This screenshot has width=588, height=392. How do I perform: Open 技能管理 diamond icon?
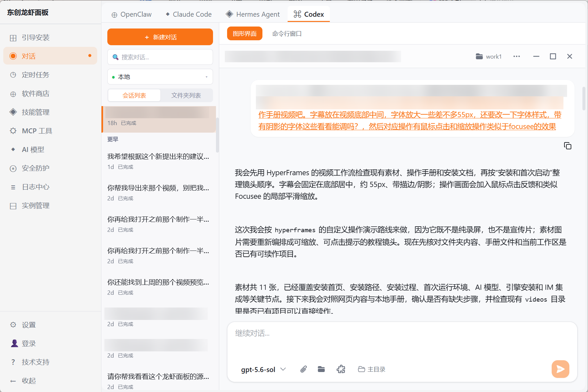pyautogui.click(x=13, y=112)
